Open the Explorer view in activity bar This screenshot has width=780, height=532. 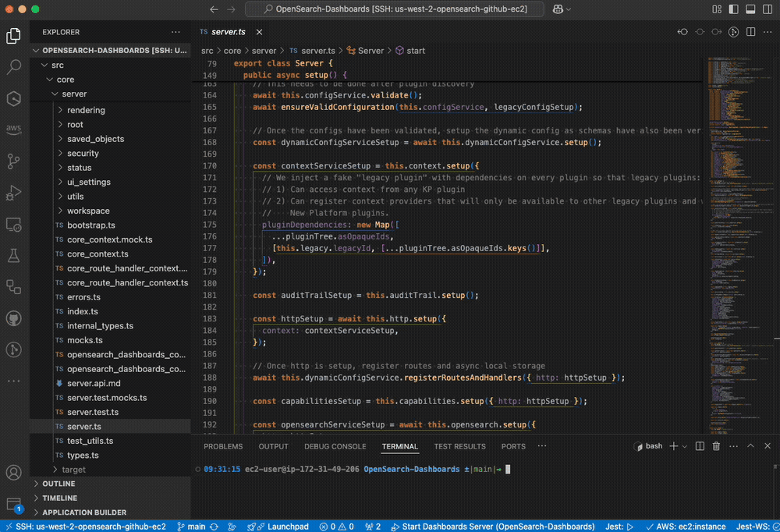click(x=13, y=36)
